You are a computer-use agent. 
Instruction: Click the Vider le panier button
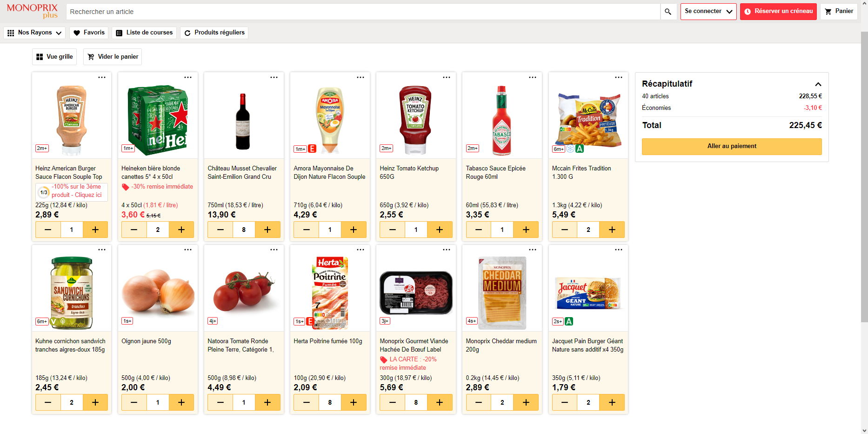[113, 57]
